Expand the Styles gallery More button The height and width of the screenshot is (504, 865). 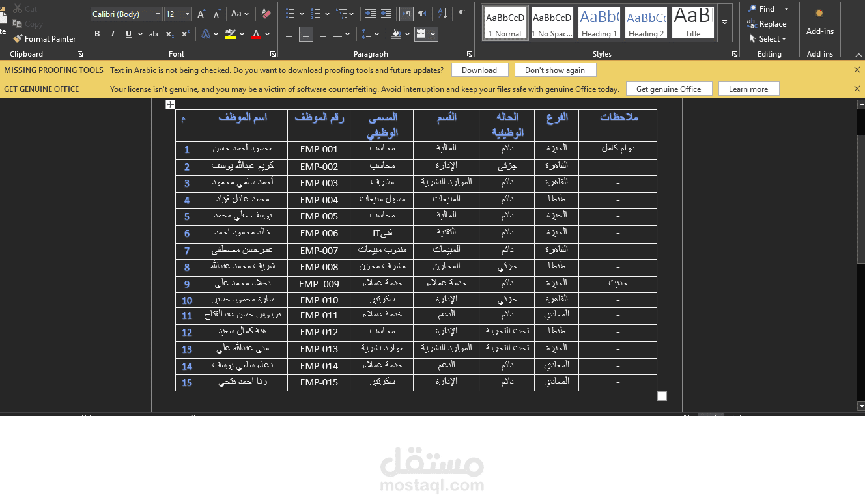point(725,22)
